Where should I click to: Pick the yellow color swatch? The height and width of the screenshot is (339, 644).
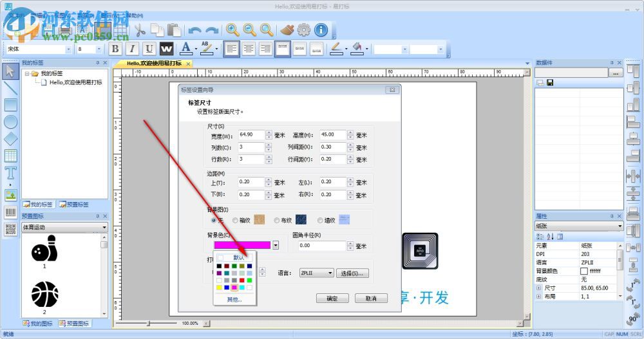click(220, 288)
